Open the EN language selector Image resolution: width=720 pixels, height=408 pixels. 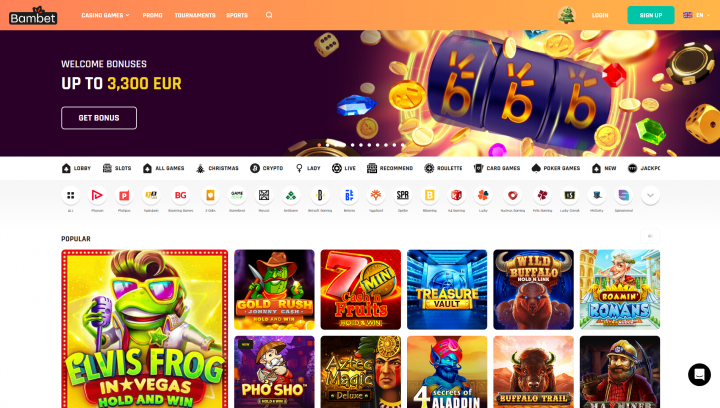click(x=697, y=15)
